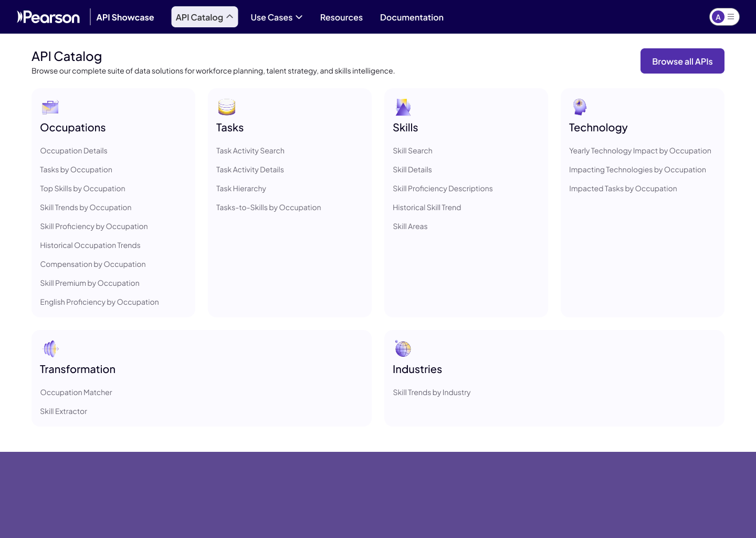
Task: Open the Skill Extractor link
Action: coord(64,411)
